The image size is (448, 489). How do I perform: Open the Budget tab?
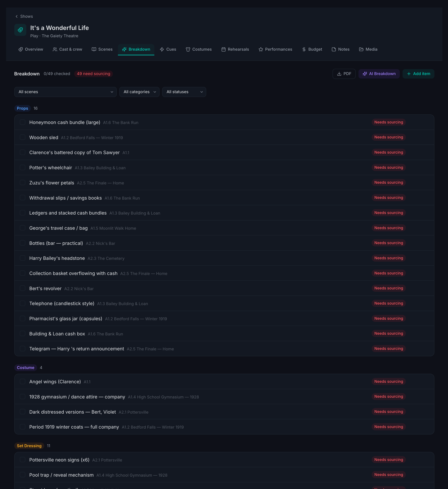tap(312, 49)
